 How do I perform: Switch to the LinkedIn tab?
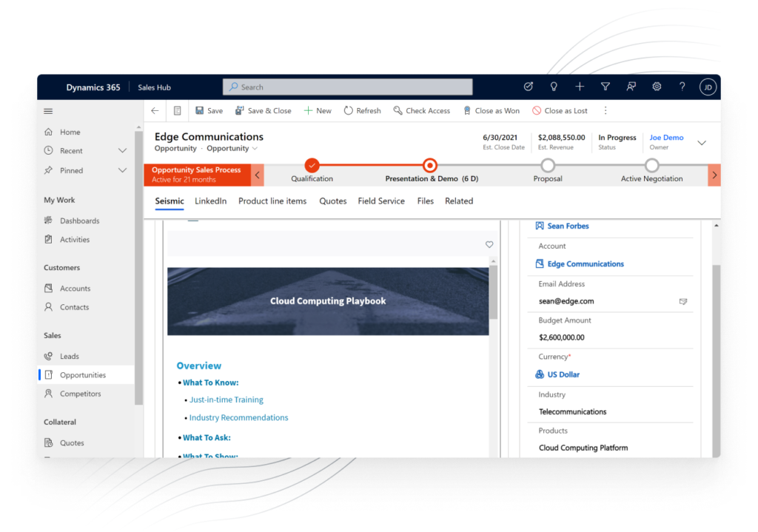click(210, 201)
